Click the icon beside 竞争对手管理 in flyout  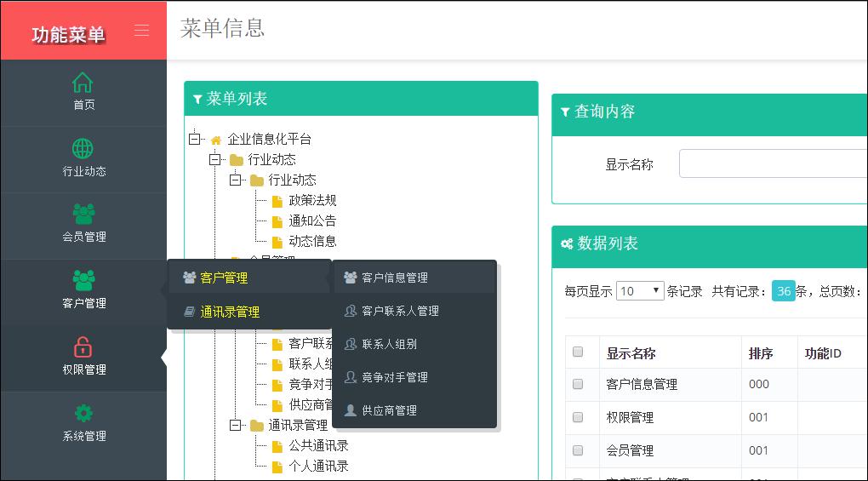351,377
